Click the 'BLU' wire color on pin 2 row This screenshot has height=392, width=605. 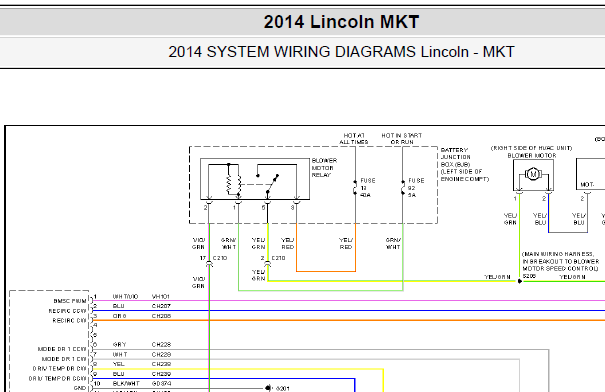pyautogui.click(x=118, y=306)
